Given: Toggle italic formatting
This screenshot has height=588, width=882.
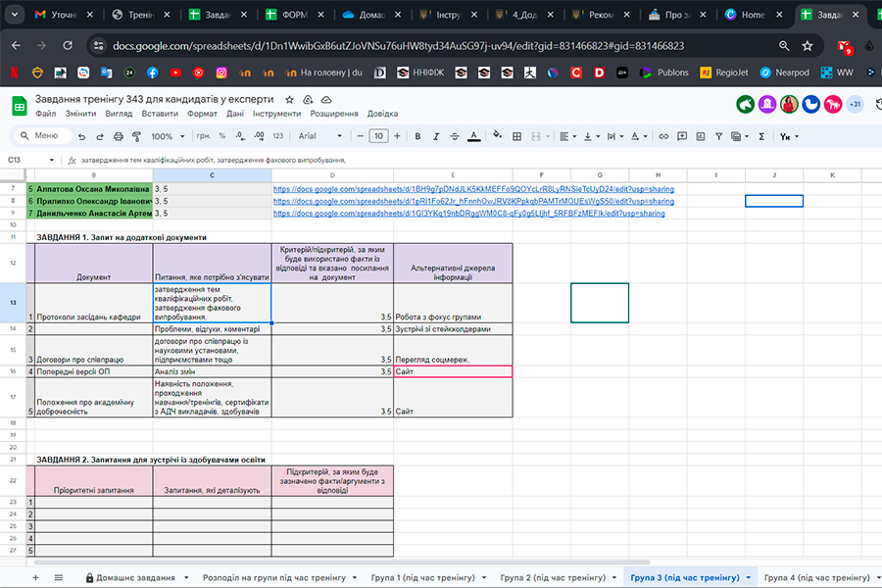Looking at the screenshot, I should 436,136.
